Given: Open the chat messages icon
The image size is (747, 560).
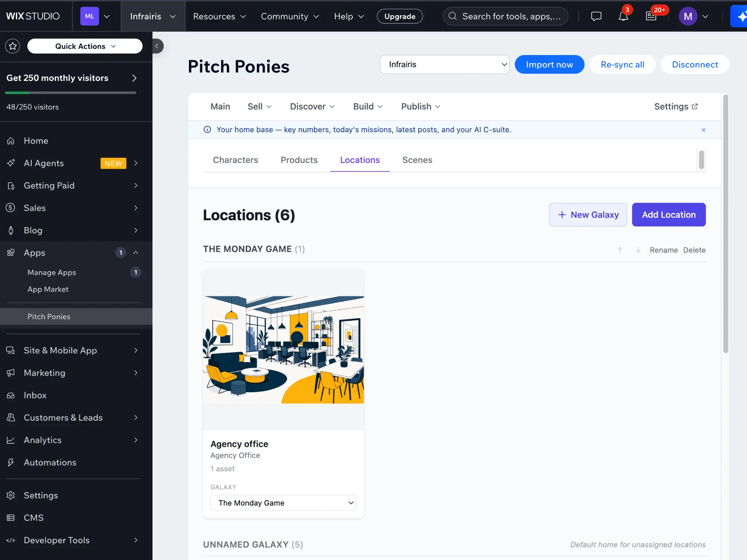Looking at the screenshot, I should point(596,16).
